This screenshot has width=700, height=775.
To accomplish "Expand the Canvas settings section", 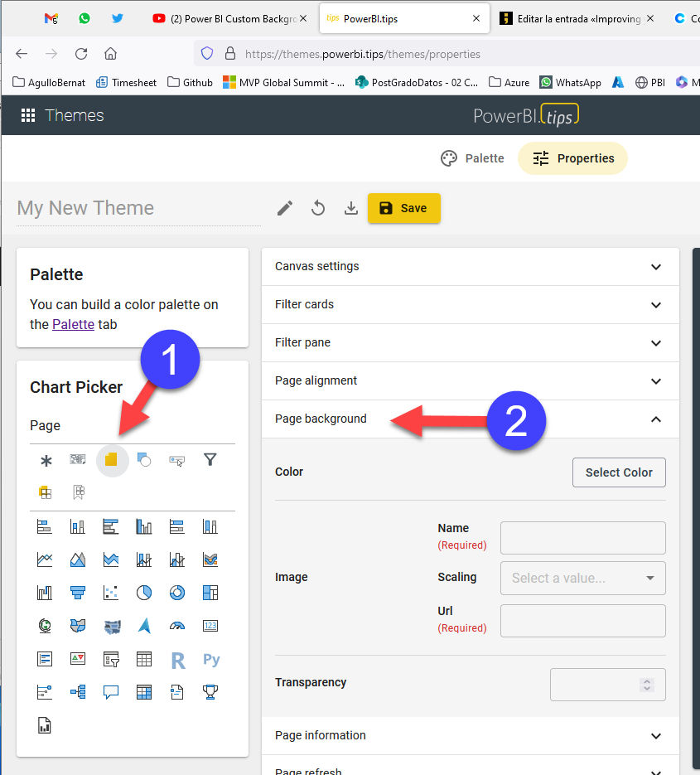I will [471, 266].
